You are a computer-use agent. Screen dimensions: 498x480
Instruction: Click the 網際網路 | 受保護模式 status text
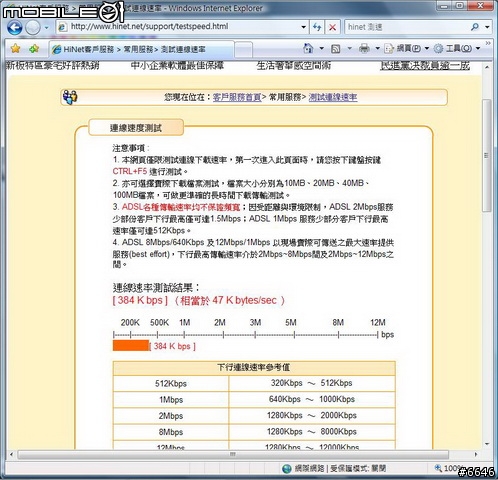coord(340,469)
